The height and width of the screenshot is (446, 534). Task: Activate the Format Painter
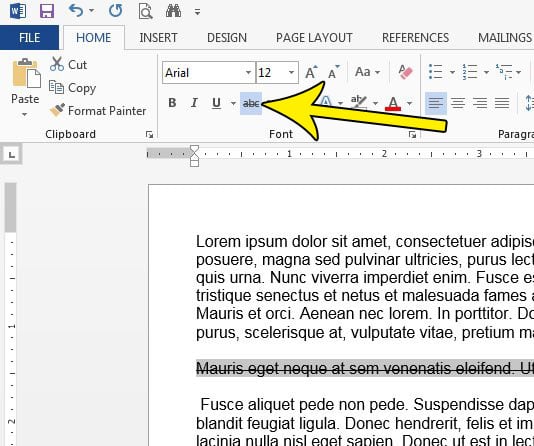point(98,111)
